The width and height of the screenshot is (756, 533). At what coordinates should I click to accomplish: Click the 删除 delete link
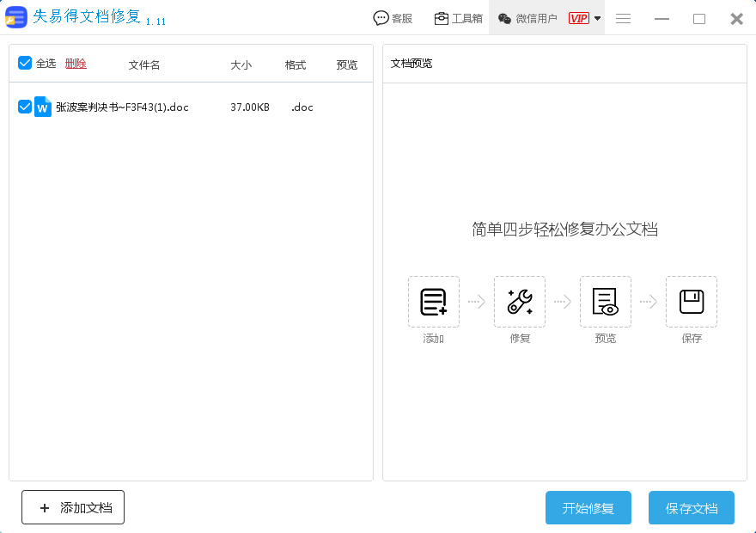[75, 63]
